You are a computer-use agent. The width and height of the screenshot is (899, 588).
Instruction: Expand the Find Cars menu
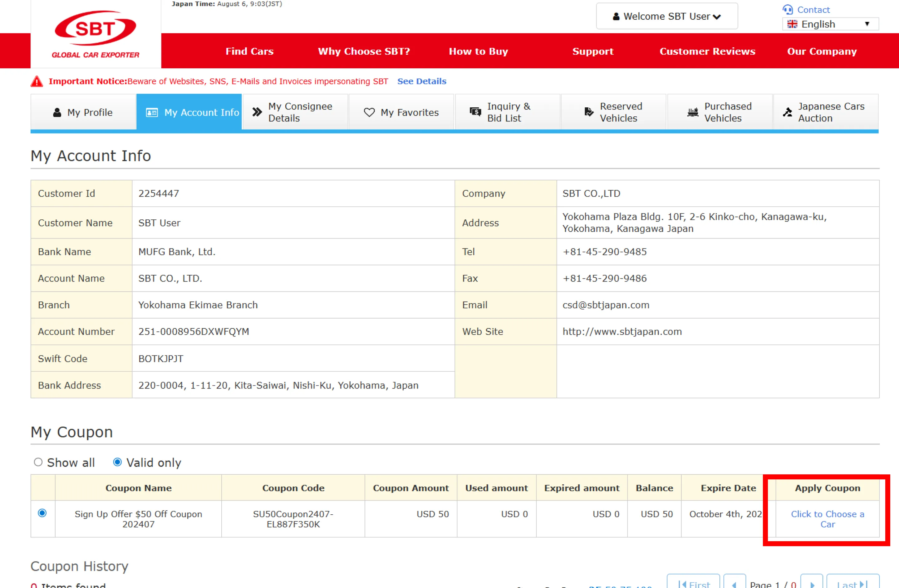pyautogui.click(x=249, y=51)
